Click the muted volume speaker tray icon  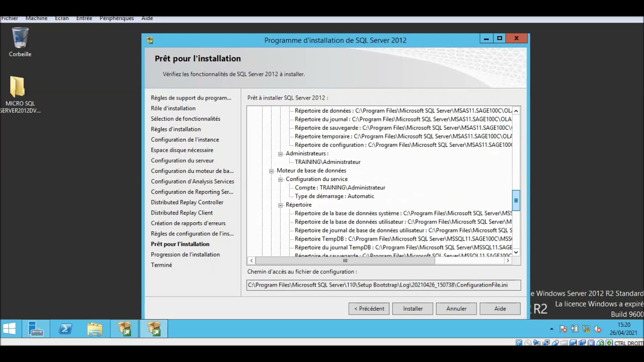tap(598, 329)
